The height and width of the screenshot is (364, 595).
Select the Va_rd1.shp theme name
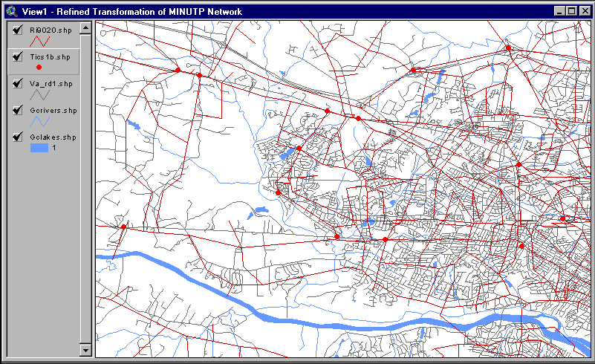[51, 83]
